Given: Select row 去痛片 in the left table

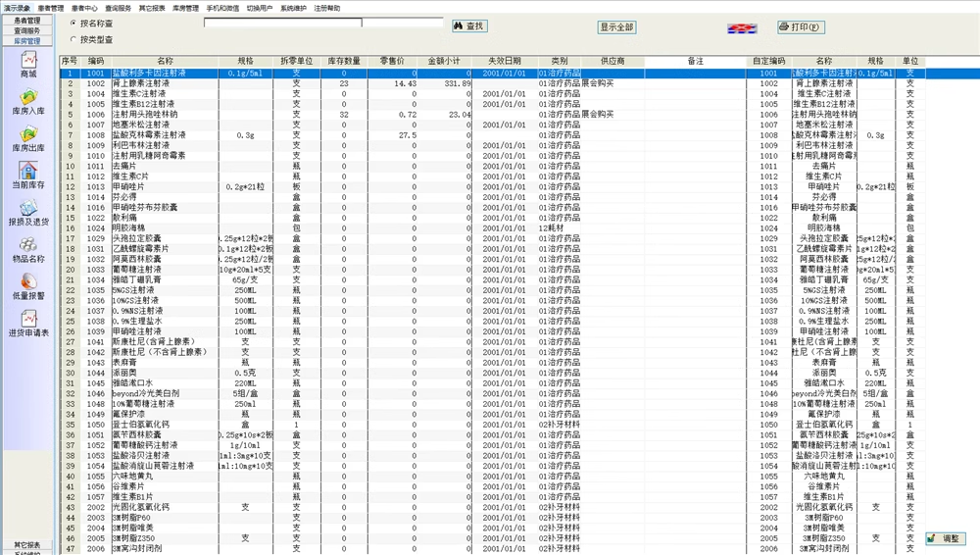Looking at the screenshot, I should 403,167.
